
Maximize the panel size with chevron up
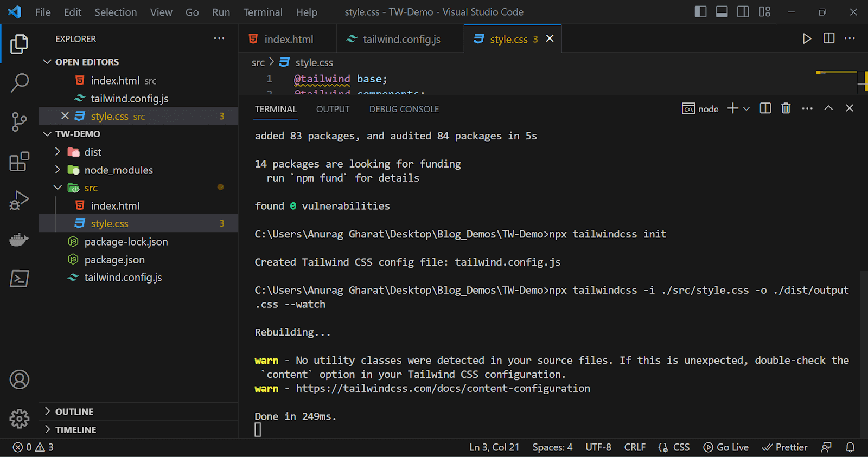pyautogui.click(x=828, y=108)
